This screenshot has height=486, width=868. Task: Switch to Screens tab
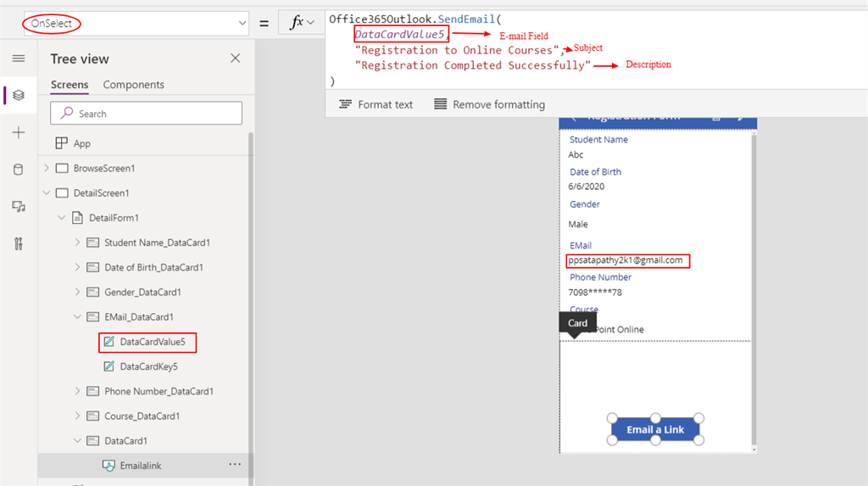click(x=70, y=84)
